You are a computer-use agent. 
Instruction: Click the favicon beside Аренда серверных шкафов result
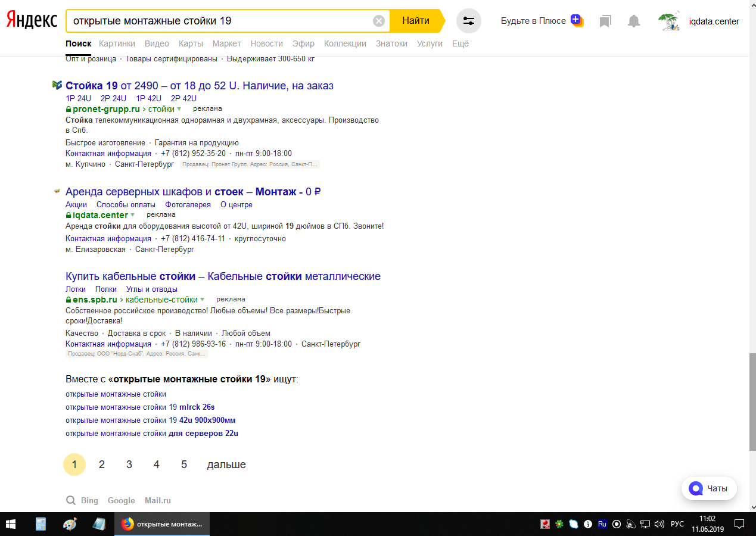[57, 191]
